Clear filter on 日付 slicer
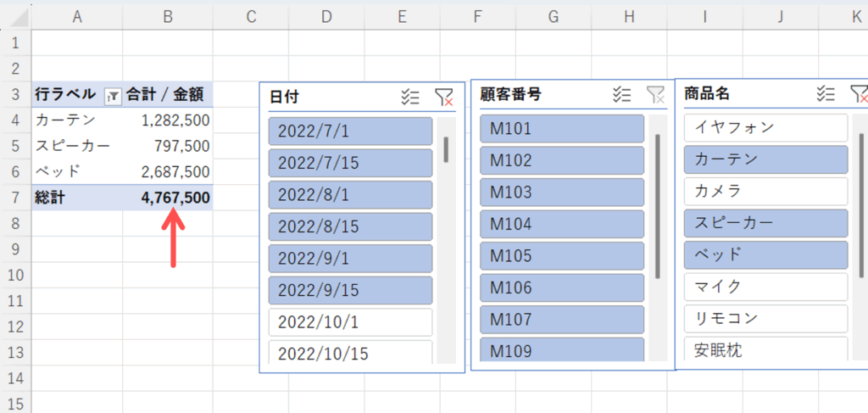 click(x=444, y=97)
